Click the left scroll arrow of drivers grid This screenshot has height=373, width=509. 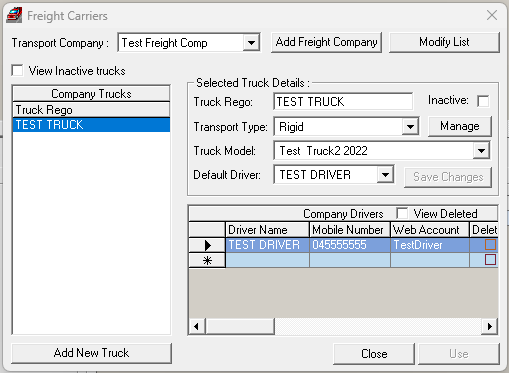pyautogui.click(x=197, y=326)
